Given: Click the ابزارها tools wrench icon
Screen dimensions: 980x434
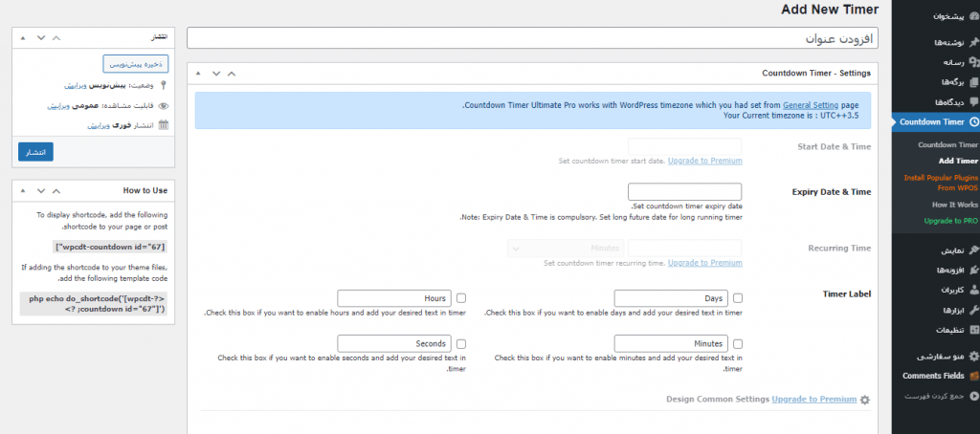Looking at the screenshot, I should [x=973, y=311].
